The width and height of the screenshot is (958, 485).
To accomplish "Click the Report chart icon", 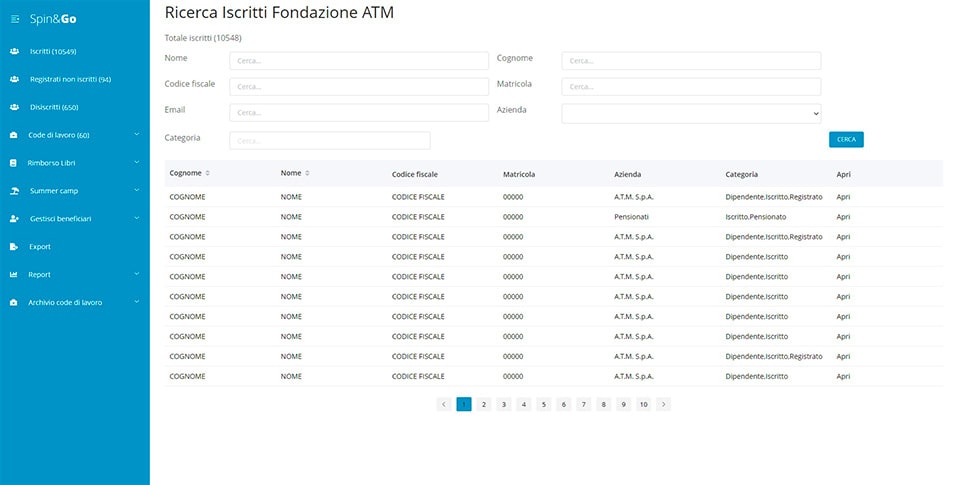I will [13, 274].
